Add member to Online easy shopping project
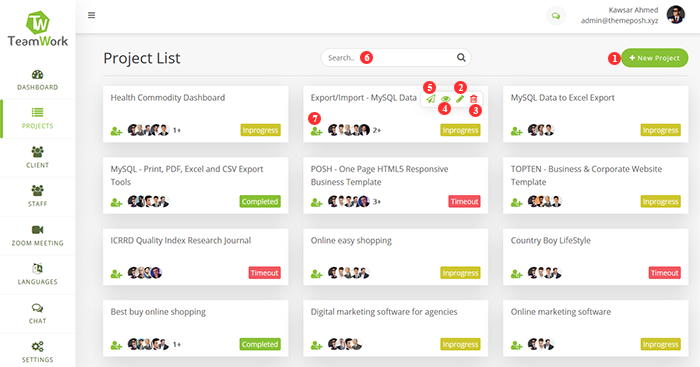This screenshot has height=367, width=700. 317,274
